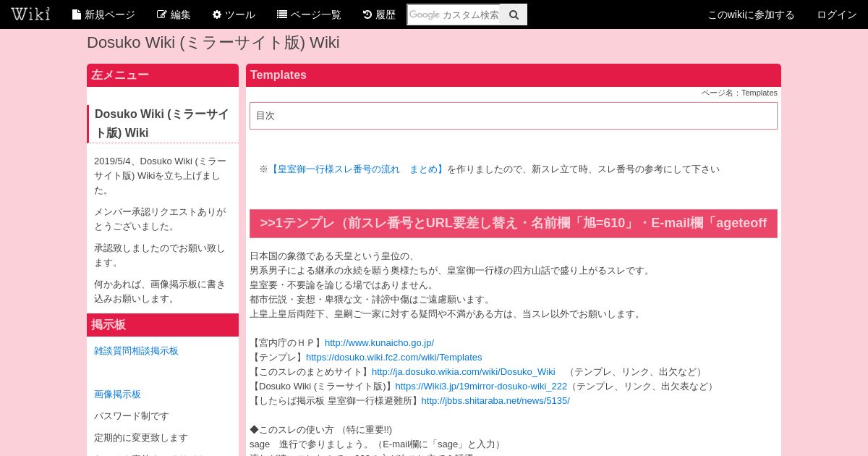Image resolution: width=868 pixels, height=456 pixels.
Task: Open jbbs.shitaraba.net news link
Action: click(x=495, y=401)
